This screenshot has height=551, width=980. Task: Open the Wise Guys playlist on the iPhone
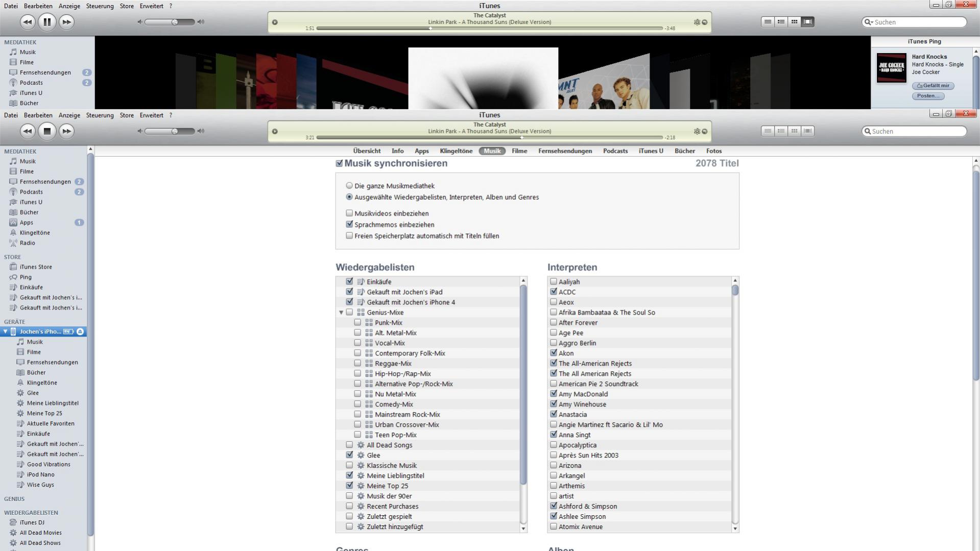click(40, 485)
